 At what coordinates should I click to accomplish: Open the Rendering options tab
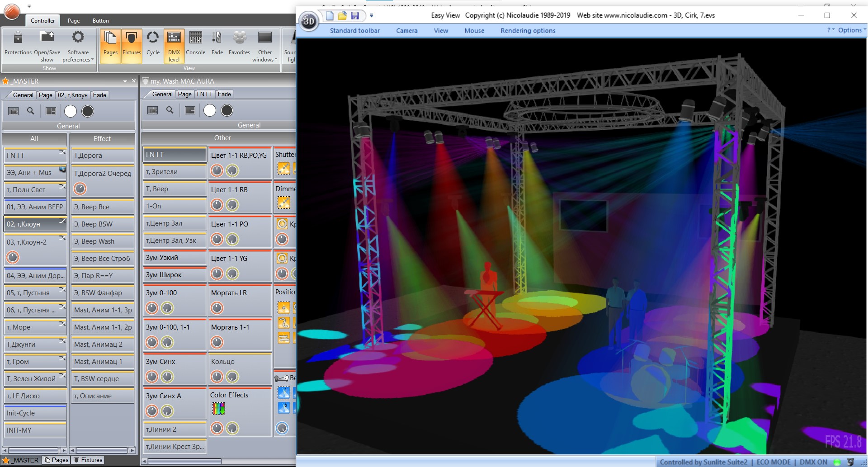(x=528, y=31)
